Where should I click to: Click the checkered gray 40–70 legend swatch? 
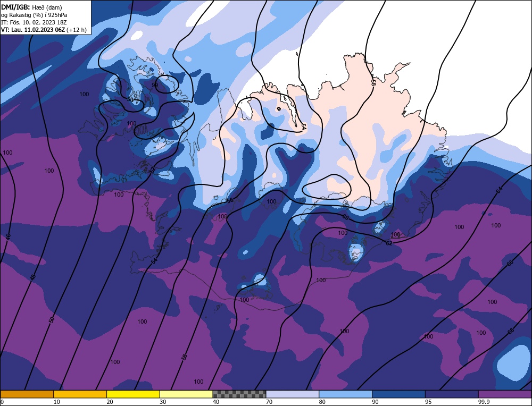(x=239, y=394)
